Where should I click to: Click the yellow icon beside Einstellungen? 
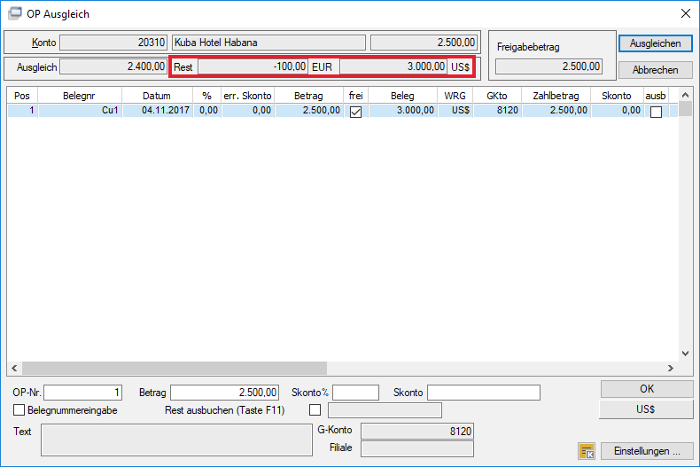587,451
